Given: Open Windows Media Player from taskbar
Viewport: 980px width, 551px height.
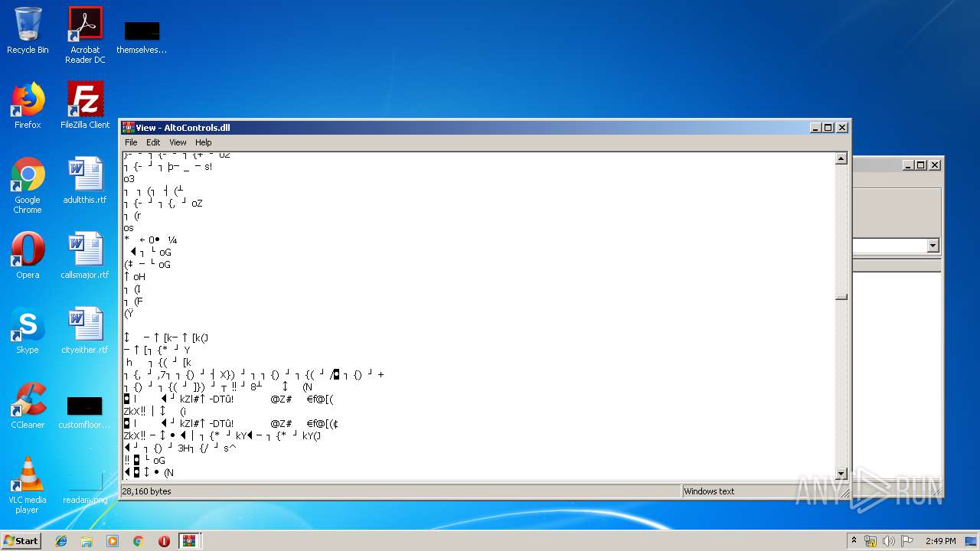Looking at the screenshot, I should coord(113,541).
